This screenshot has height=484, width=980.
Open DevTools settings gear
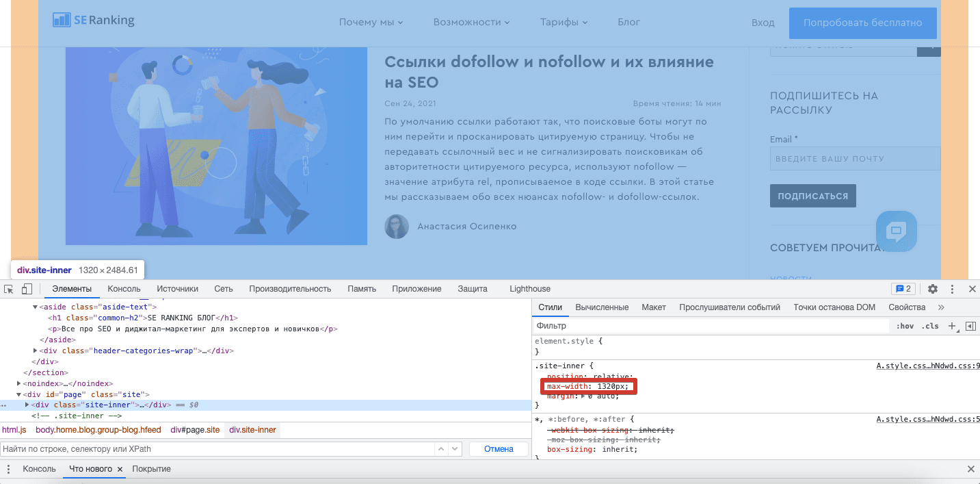932,289
